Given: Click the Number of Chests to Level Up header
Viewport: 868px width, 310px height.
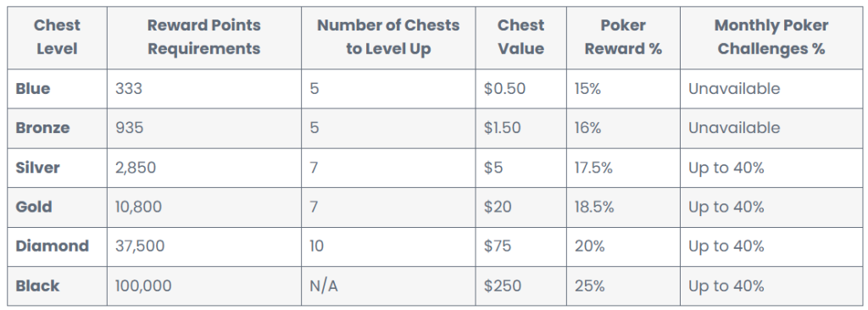Looking at the screenshot, I should (x=388, y=37).
